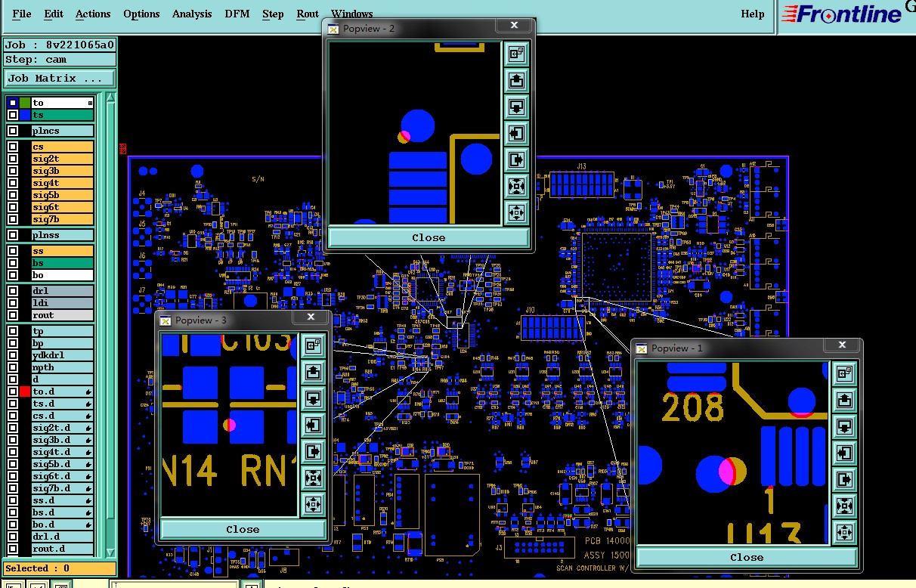Click pan down icon in Popview - 2
Image resolution: width=916 pixels, height=588 pixels.
click(x=516, y=107)
